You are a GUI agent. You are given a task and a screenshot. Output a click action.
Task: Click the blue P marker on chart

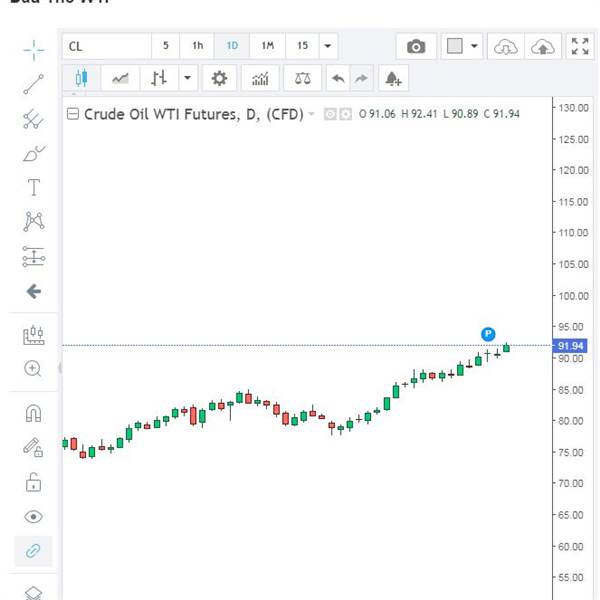[488, 334]
